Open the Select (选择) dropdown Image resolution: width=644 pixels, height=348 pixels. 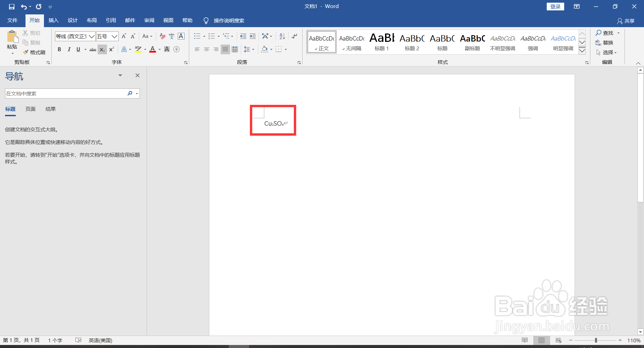(x=606, y=53)
